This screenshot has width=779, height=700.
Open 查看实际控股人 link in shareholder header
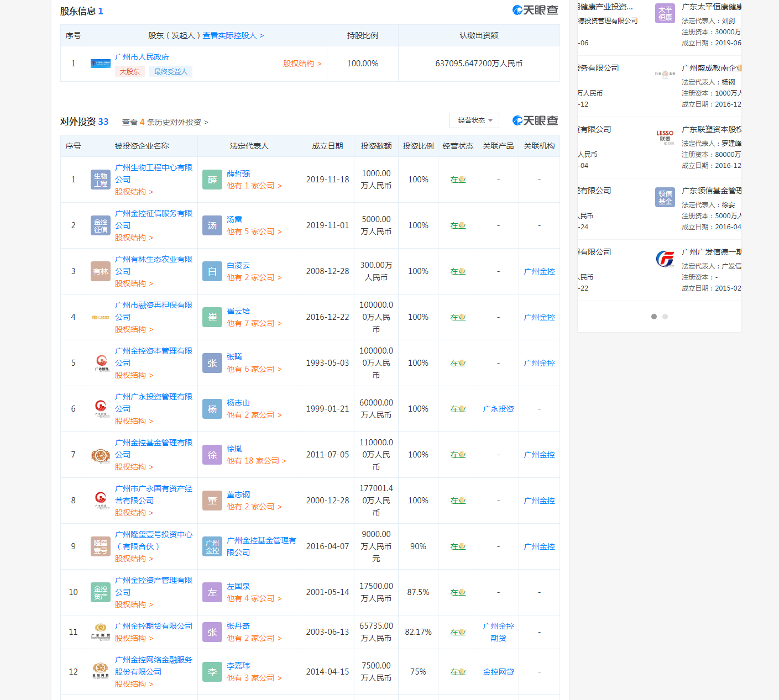233,35
